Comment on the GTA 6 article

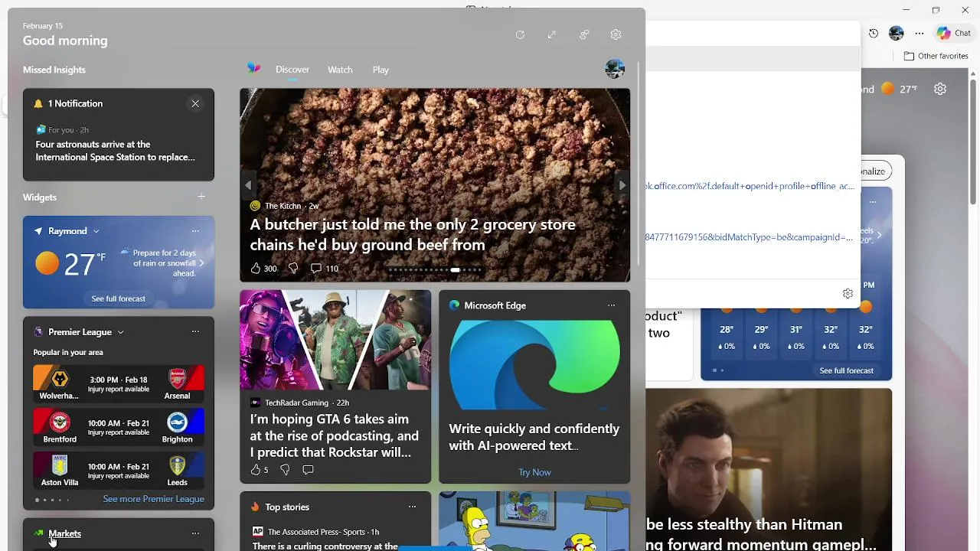[308, 470]
